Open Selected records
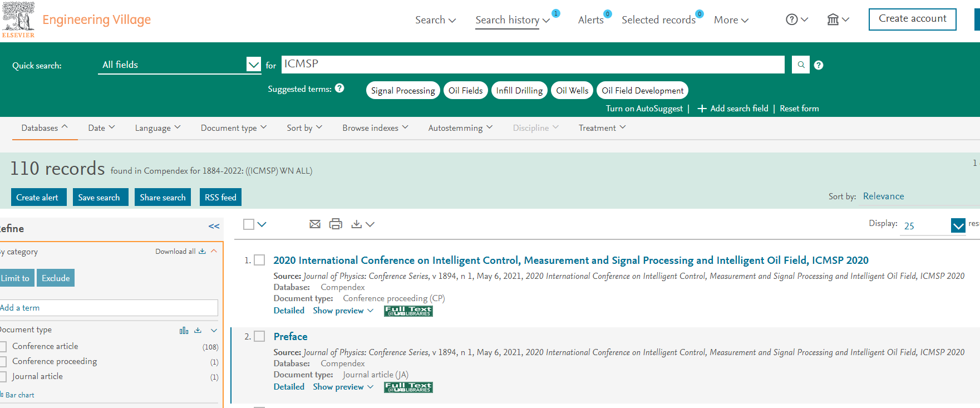The image size is (980, 408). pyautogui.click(x=658, y=20)
